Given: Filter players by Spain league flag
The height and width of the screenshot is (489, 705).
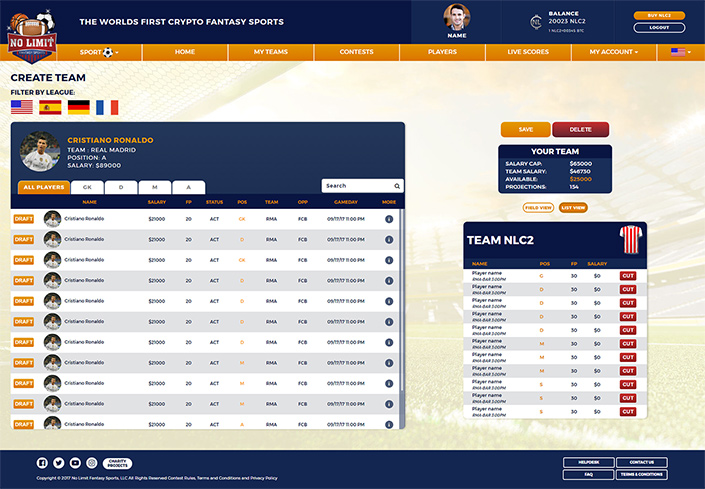Looking at the screenshot, I should [x=50, y=107].
